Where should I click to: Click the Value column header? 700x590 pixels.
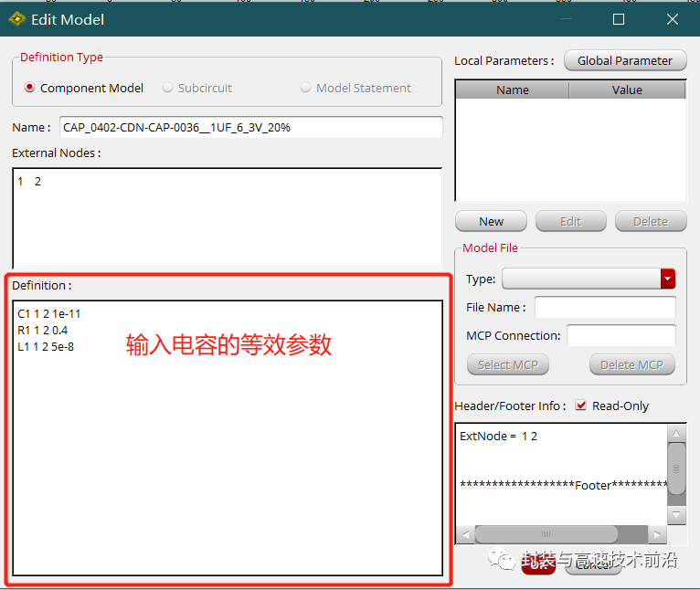[x=627, y=90]
